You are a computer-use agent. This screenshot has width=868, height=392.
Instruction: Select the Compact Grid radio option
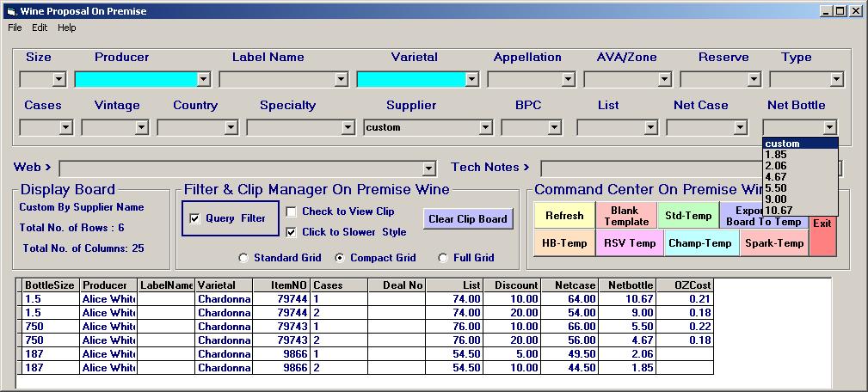pos(340,258)
